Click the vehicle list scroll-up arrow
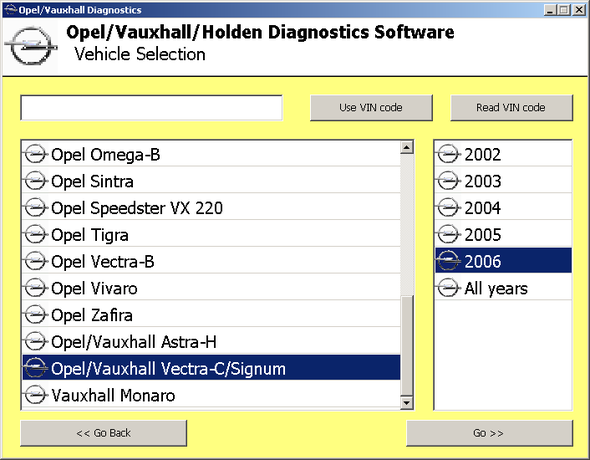The image size is (590, 460). pyautogui.click(x=407, y=147)
